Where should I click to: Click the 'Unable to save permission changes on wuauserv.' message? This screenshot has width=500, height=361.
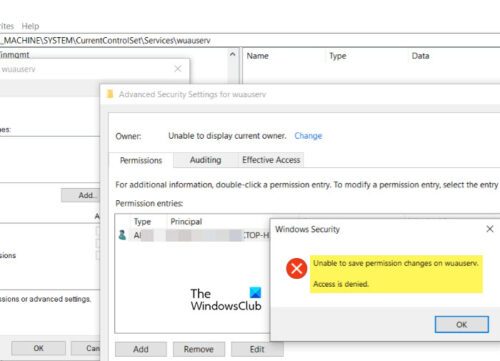pos(396,263)
